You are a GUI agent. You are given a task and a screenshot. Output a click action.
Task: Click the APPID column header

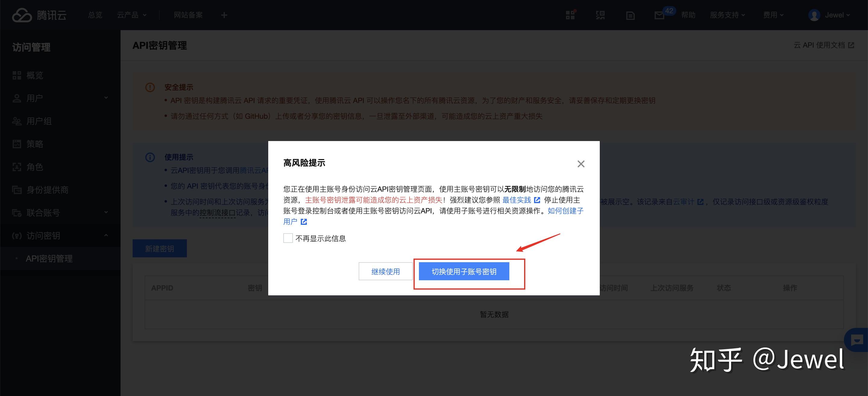click(x=162, y=288)
